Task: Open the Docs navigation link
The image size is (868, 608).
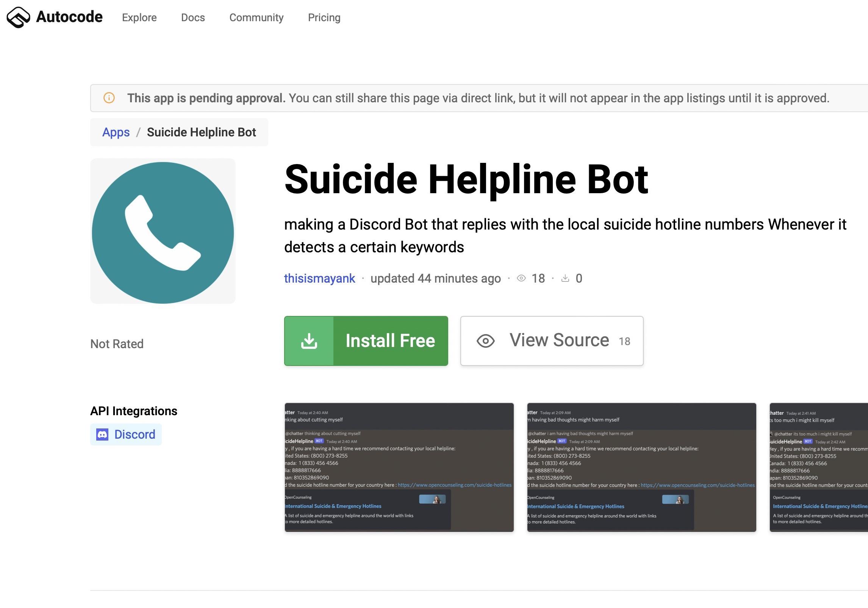Action: [x=193, y=17]
